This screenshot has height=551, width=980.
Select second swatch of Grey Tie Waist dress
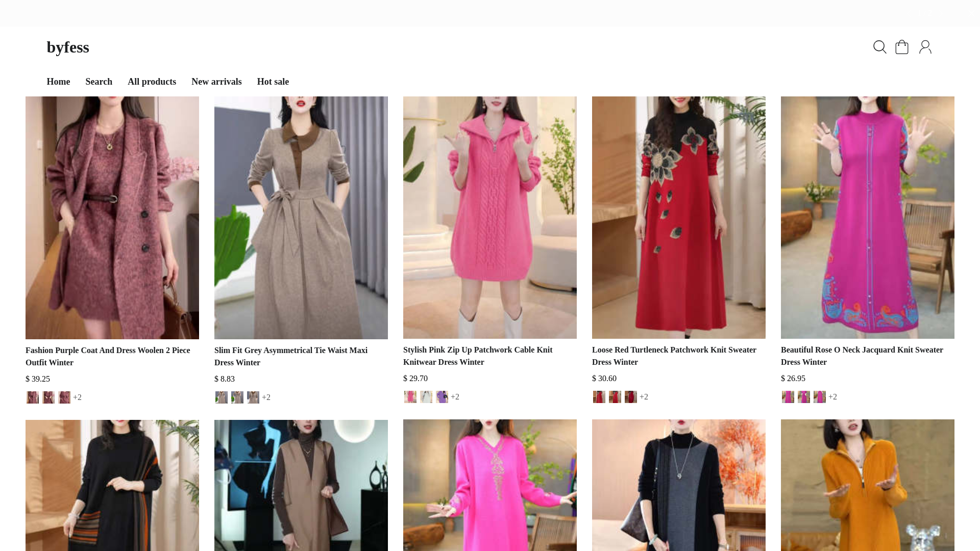point(237,397)
